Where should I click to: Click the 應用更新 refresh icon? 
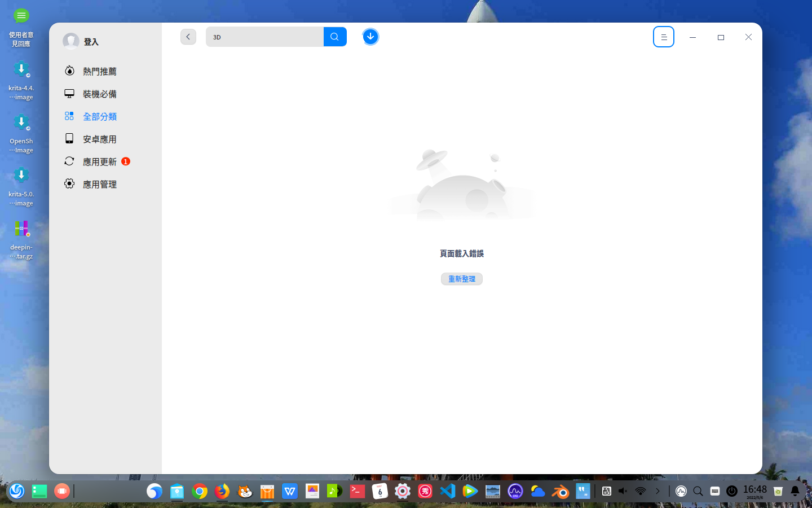[69, 161]
